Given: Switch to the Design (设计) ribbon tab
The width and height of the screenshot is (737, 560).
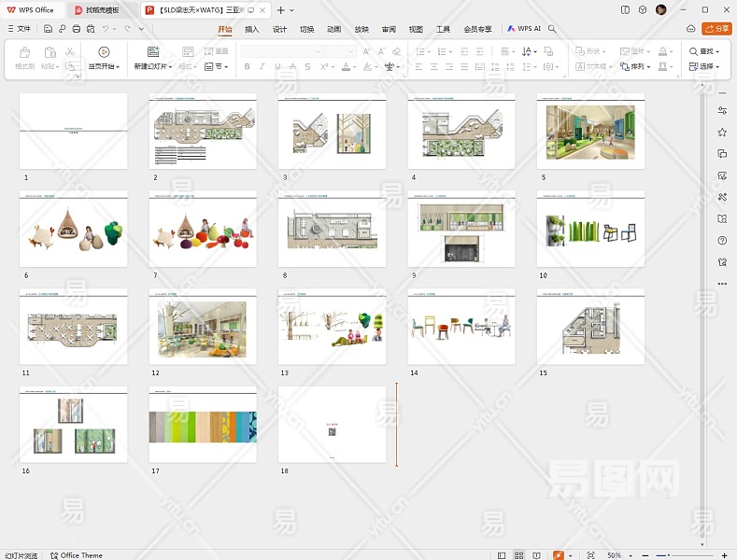Looking at the screenshot, I should point(279,29).
